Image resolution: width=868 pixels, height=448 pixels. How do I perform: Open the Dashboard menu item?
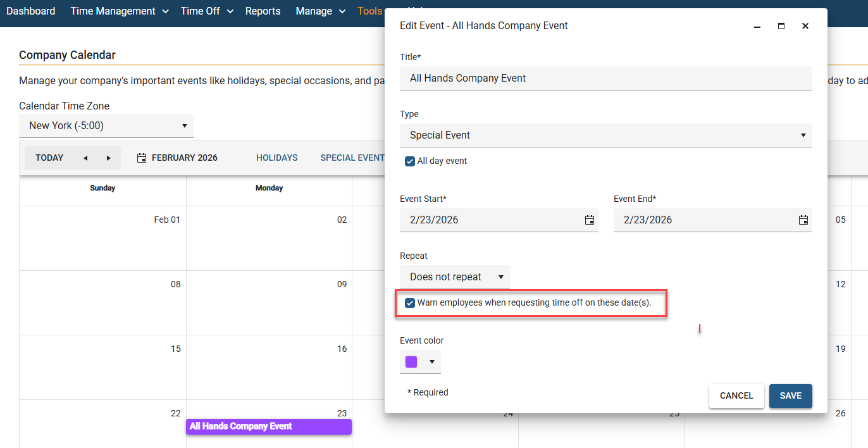(31, 11)
